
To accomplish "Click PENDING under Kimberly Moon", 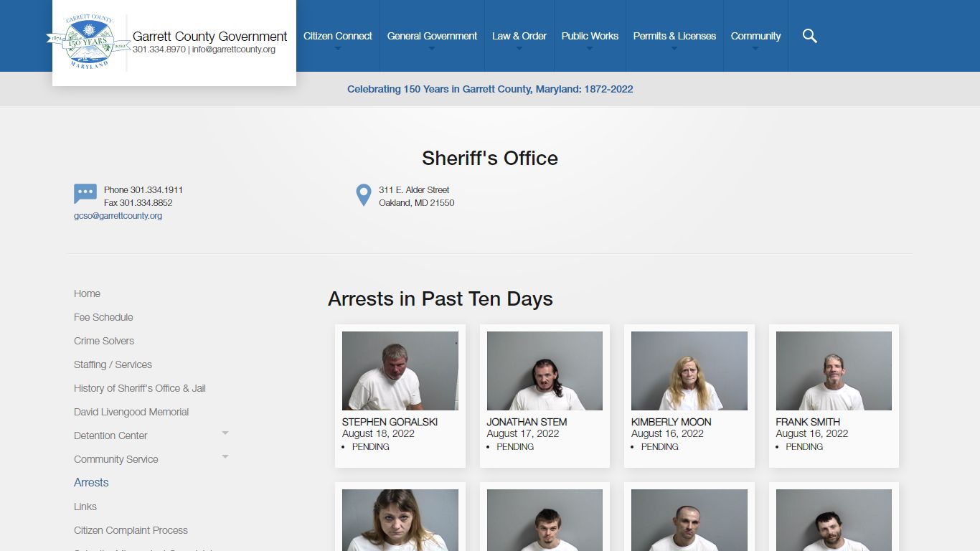I will 660,446.
